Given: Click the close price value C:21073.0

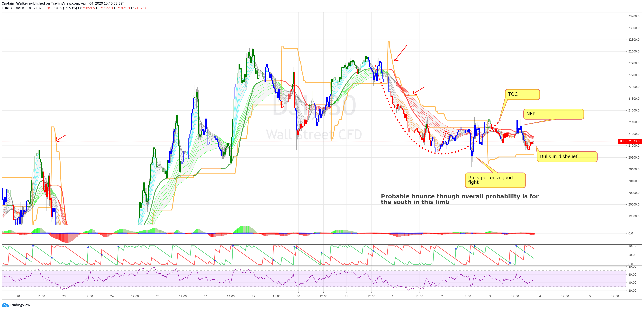Looking at the screenshot, I should tap(139, 8).
